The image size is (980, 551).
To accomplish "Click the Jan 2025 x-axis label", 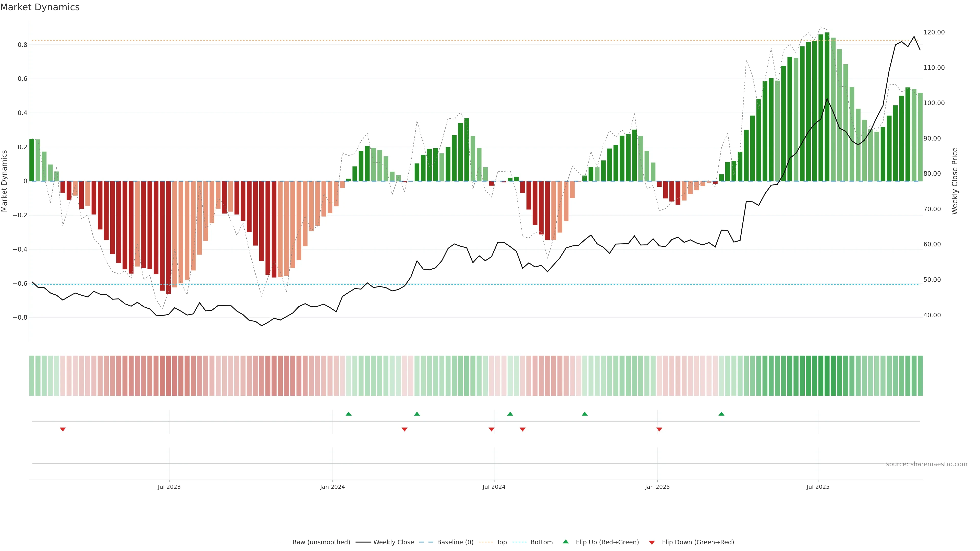I will click(x=657, y=487).
